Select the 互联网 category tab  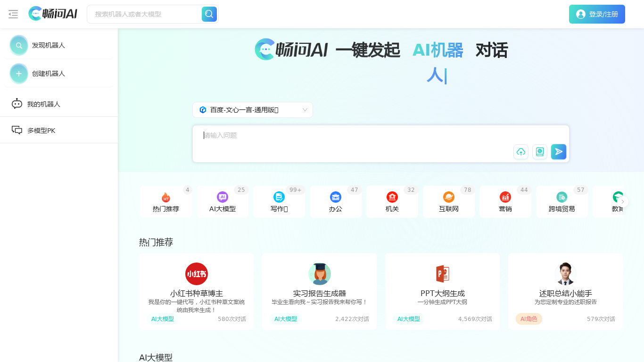[449, 202]
